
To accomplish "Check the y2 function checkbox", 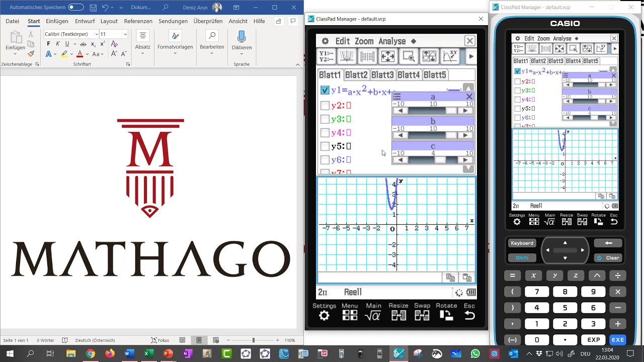I will [325, 106].
